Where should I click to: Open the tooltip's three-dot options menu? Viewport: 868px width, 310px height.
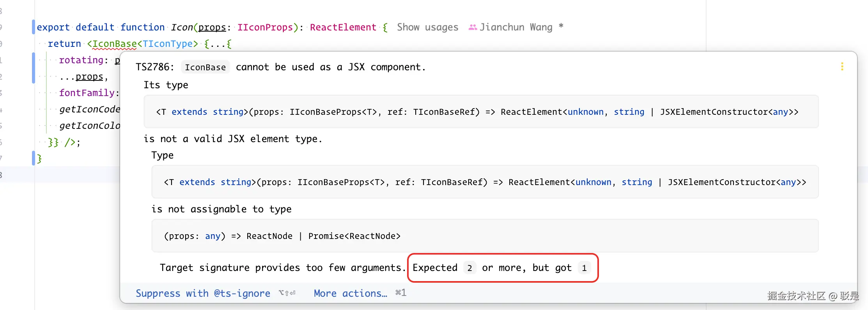842,67
